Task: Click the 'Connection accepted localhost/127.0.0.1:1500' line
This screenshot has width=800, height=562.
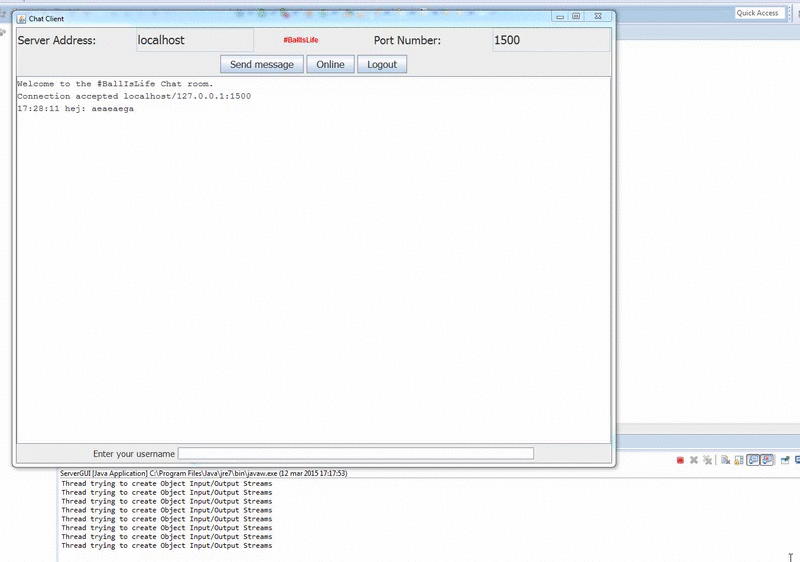Action: tap(134, 96)
